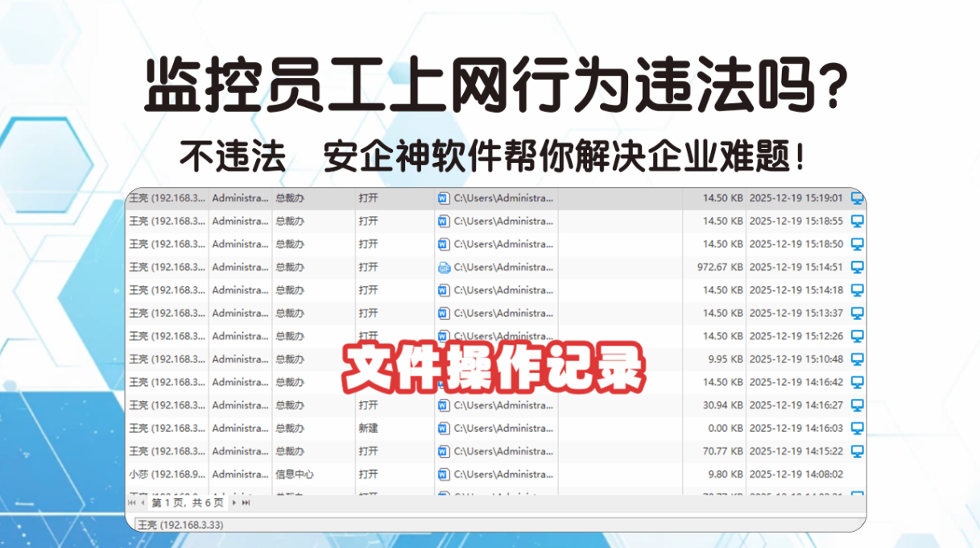The width and height of the screenshot is (980, 548).
Task: Click the monitor icon in the 14:15:22 row
Action: pos(857,451)
